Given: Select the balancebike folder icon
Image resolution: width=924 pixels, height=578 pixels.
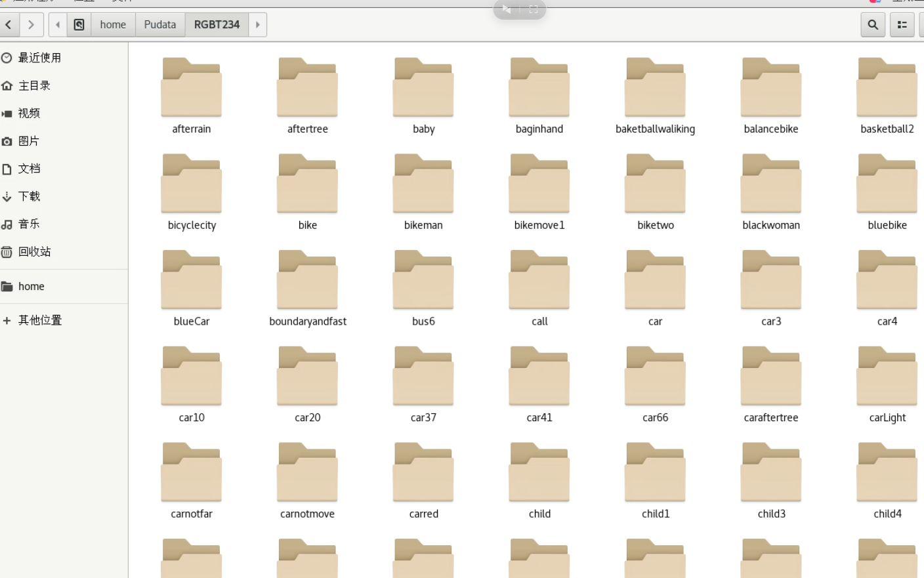Looking at the screenshot, I should (x=771, y=87).
